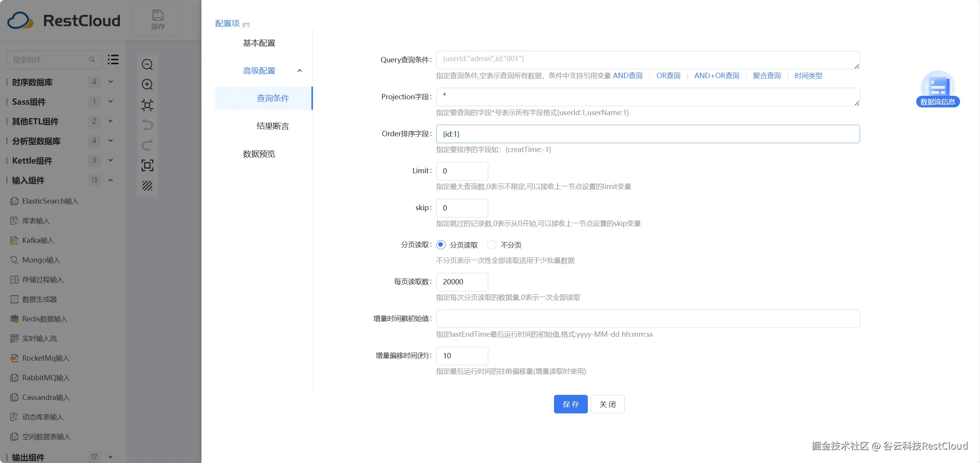980x463 pixels.
Task: Expand the 时序数据库 category
Action: coord(110,82)
